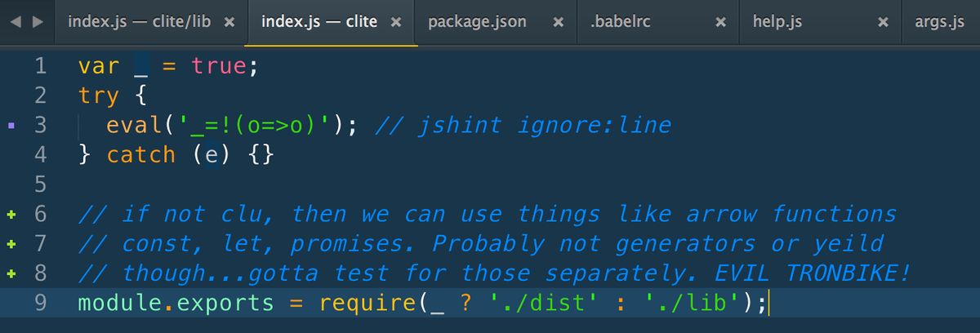This screenshot has height=333, width=980.
Task: Click the previous tab left arrow
Action: point(17,23)
